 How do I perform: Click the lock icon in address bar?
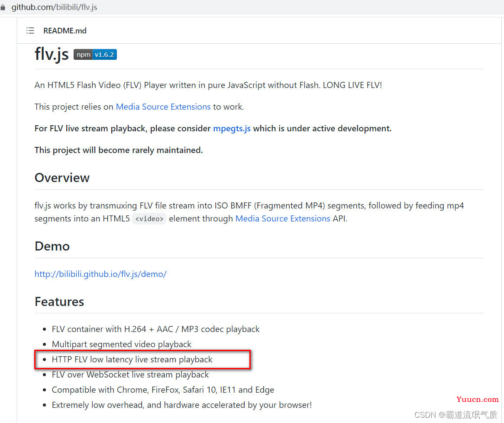click(3, 7)
